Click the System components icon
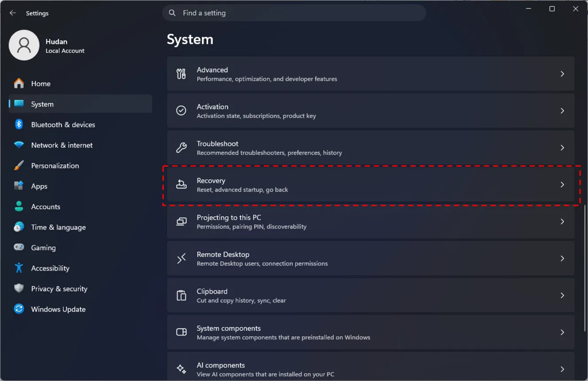The width and height of the screenshot is (588, 381). click(x=181, y=332)
